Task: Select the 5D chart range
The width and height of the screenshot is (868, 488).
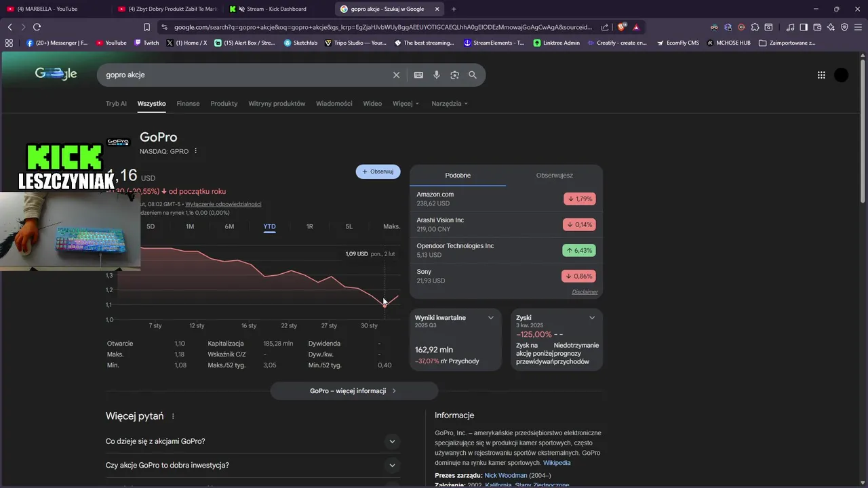Action: 151,226
